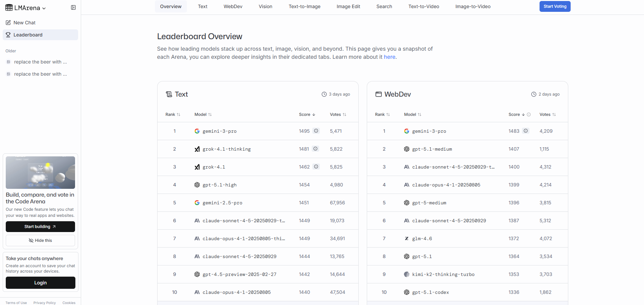Viewport: 644px width, 305px height.
Task: Click the Google logo beside gemini-2.5-pro
Action: [x=197, y=203]
